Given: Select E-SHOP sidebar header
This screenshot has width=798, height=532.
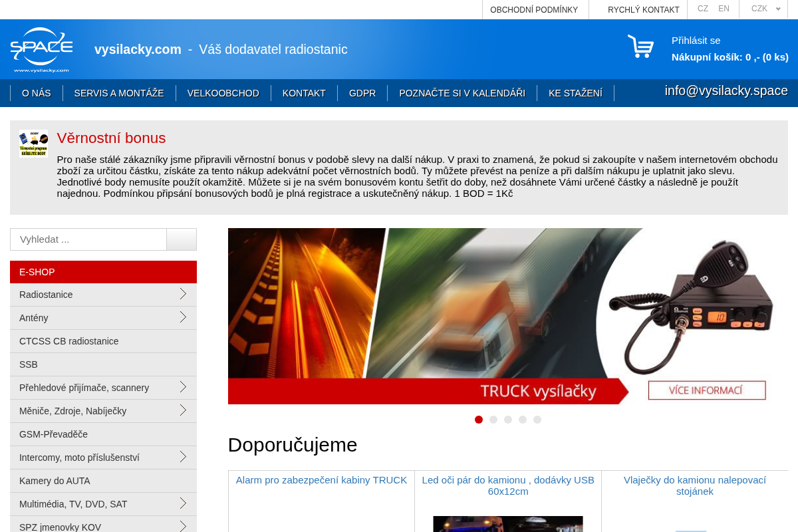Looking at the screenshot, I should coord(103,272).
